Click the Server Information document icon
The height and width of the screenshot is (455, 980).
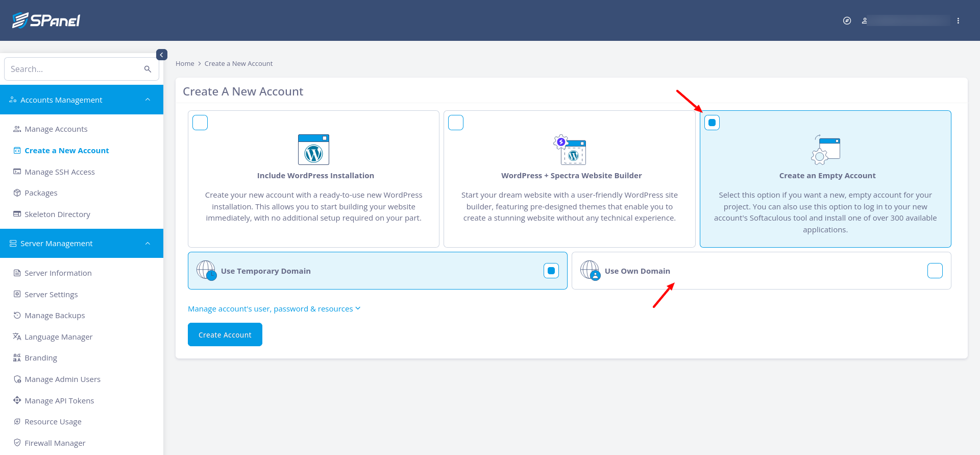coord(17,273)
